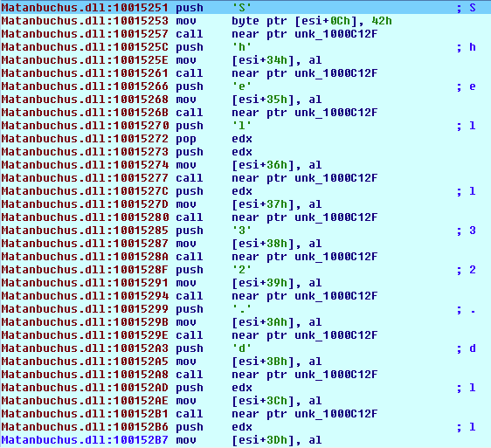Click the 'h' operand on line 1001525C
Screen dimensions: 491x448
(x=242, y=47)
